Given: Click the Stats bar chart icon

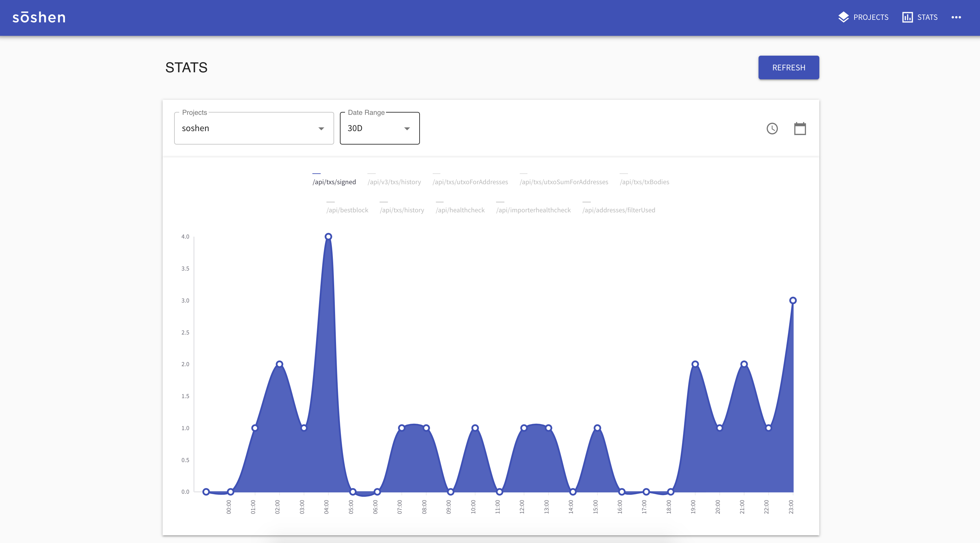Looking at the screenshot, I should (907, 17).
